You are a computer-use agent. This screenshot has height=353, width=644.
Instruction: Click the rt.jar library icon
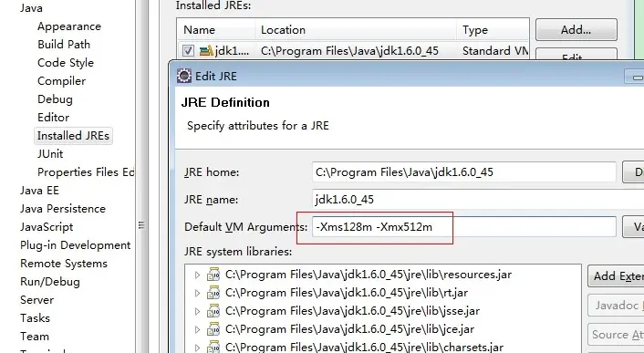pos(213,293)
